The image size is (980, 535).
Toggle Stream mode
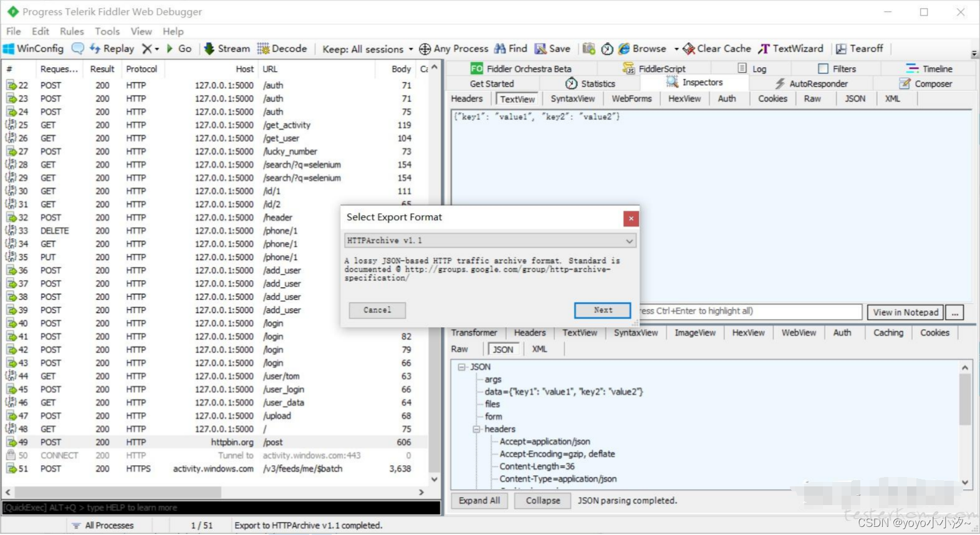pos(227,49)
